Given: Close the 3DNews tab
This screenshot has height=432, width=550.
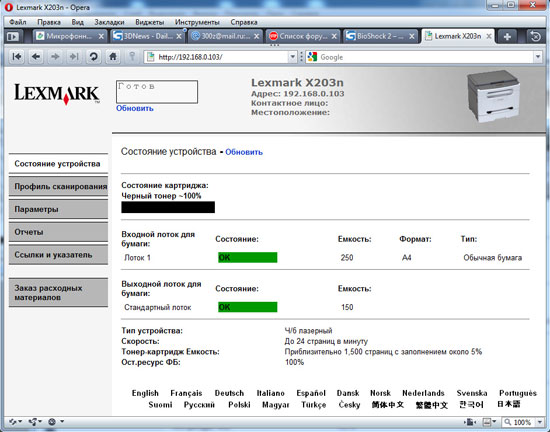Looking at the screenshot, I should (179, 36).
